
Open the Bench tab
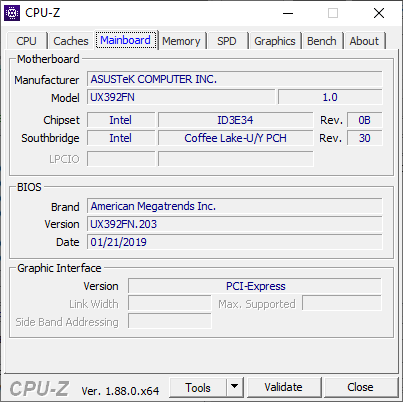coord(322,41)
